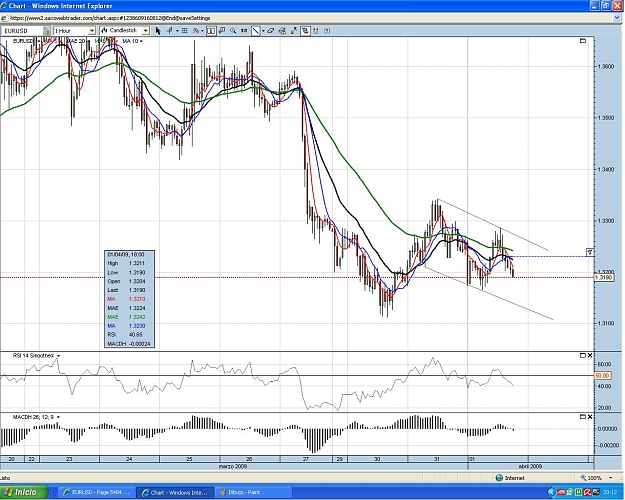Open the indicators/studies icon
Viewport: 625px width, 500px height.
click(196, 31)
